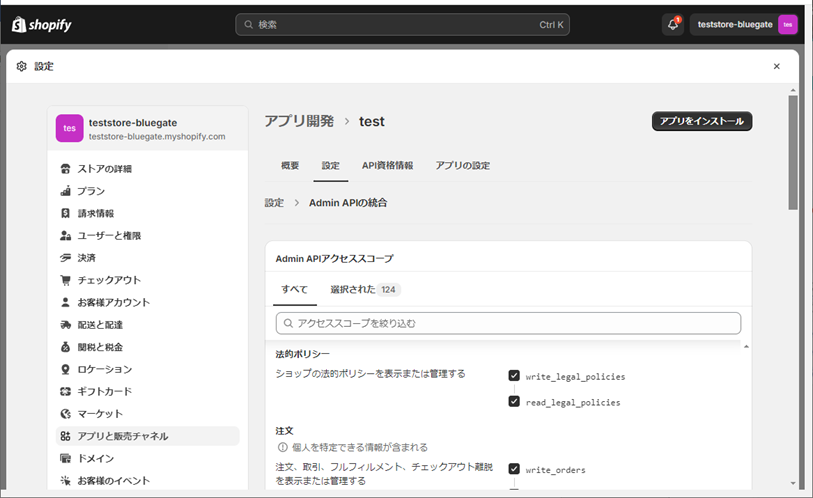Screen dimensions: 813x498
Task: Open the notifications bell
Action: (x=673, y=24)
